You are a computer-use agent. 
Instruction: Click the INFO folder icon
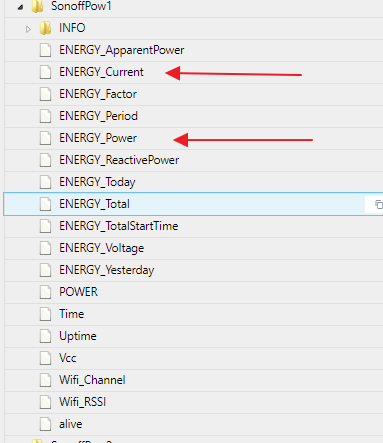(45, 28)
